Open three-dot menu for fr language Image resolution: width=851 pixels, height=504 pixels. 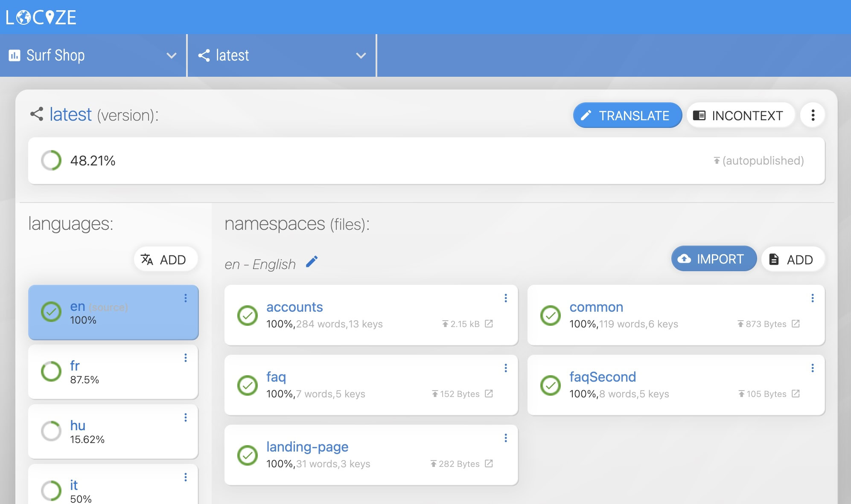[x=186, y=358]
